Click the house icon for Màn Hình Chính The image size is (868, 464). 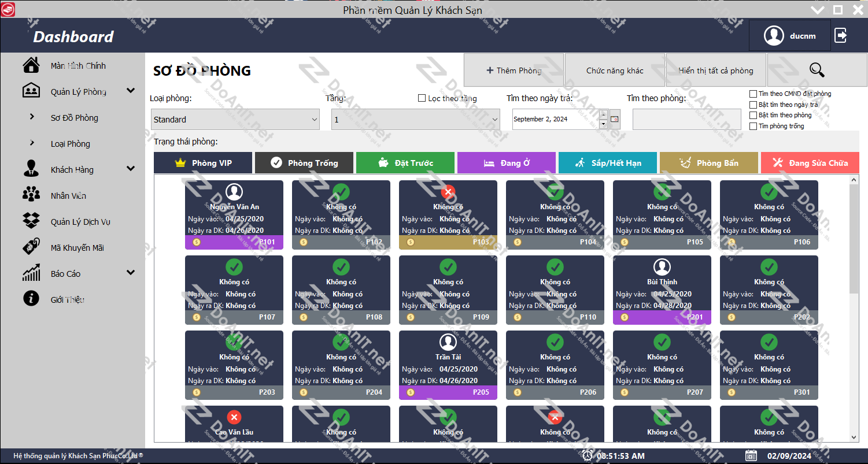(x=31, y=65)
